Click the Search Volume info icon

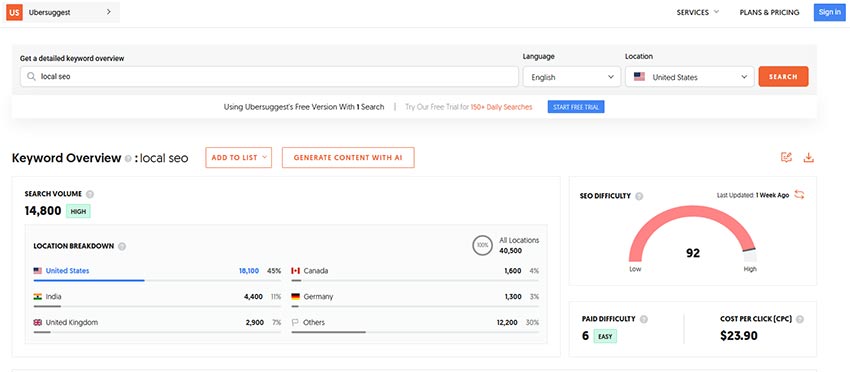click(x=90, y=194)
